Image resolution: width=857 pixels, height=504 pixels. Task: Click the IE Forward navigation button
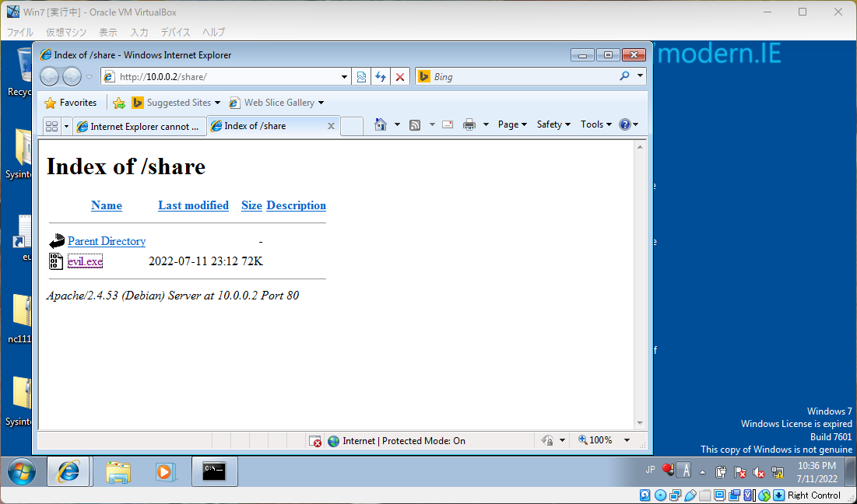(x=72, y=77)
